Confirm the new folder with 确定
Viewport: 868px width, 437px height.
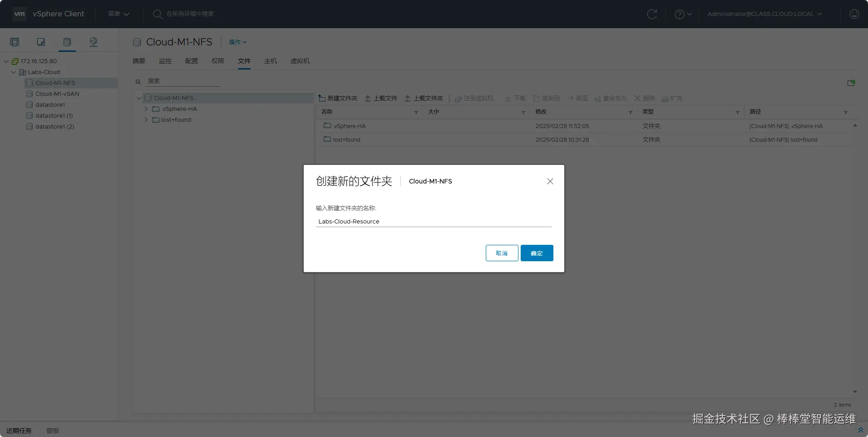(537, 253)
